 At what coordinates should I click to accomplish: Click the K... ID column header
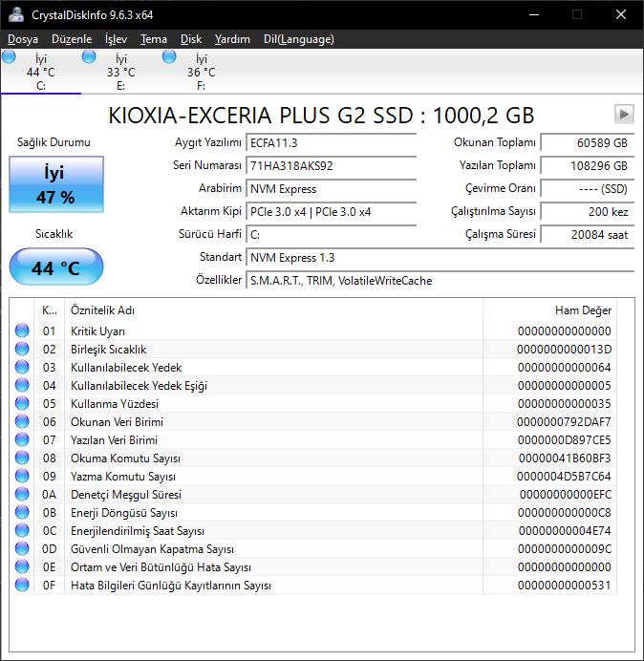point(50,310)
